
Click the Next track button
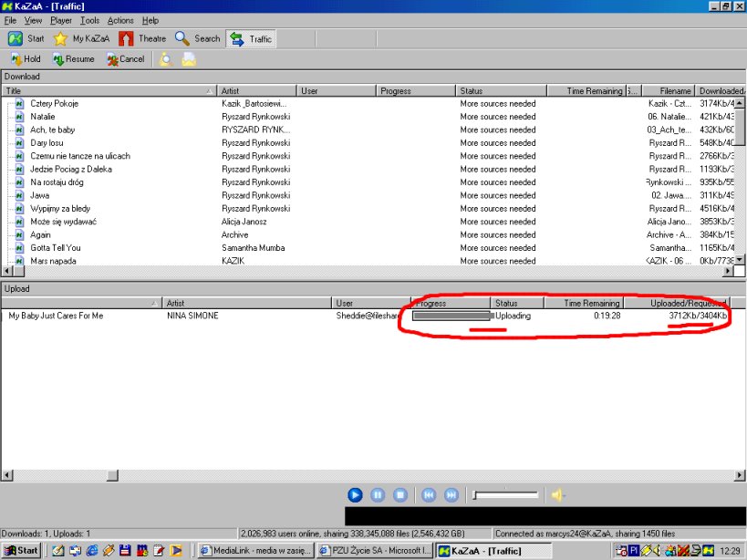point(451,495)
